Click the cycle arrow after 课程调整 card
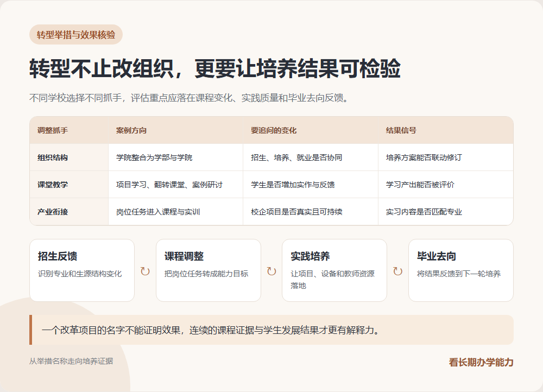Screen dimensions: 543x392 point(271,271)
